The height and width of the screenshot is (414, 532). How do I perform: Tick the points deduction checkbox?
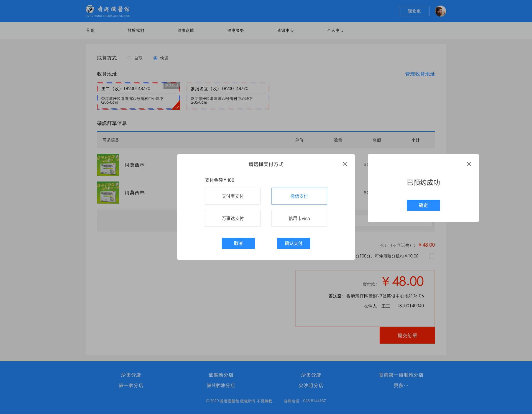click(x=432, y=256)
